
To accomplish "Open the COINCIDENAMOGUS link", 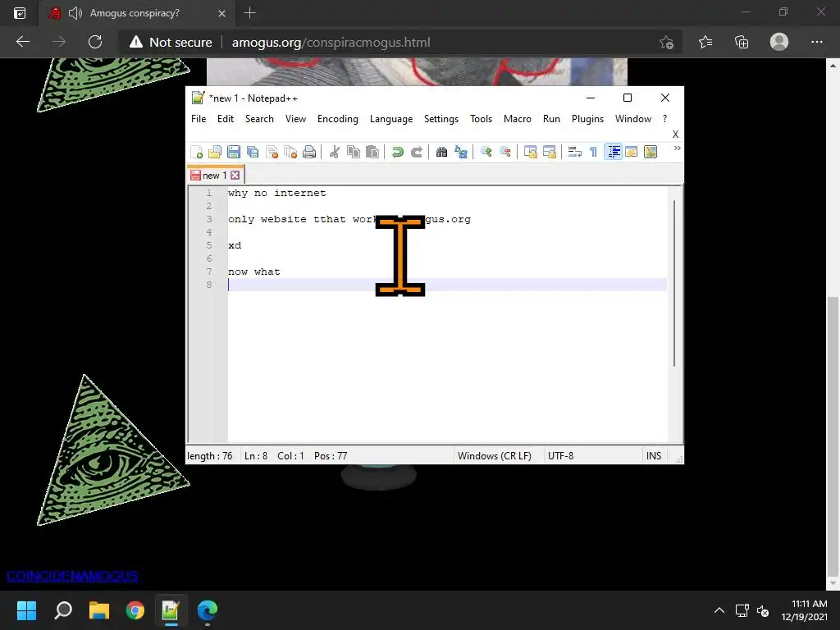I will point(72,576).
